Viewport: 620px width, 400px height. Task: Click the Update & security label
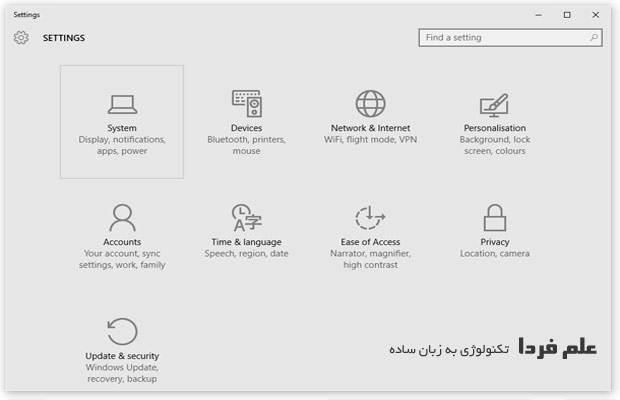pyautogui.click(x=122, y=356)
